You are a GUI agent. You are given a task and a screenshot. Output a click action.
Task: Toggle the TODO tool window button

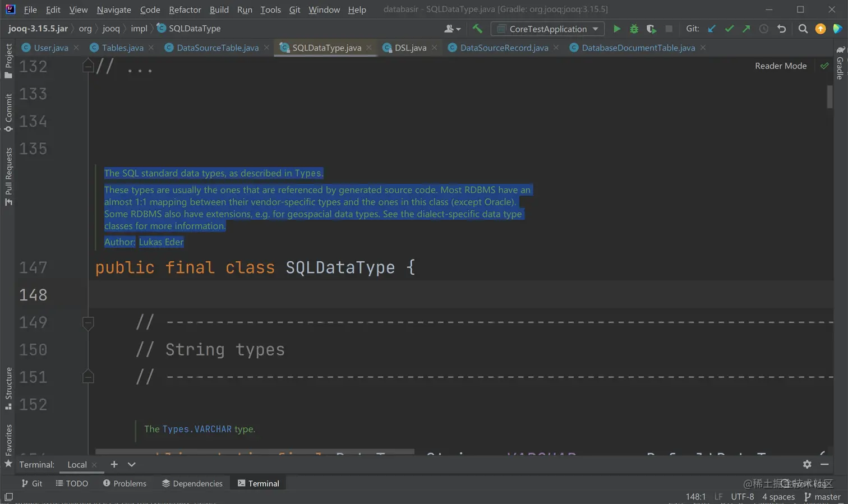pyautogui.click(x=72, y=483)
